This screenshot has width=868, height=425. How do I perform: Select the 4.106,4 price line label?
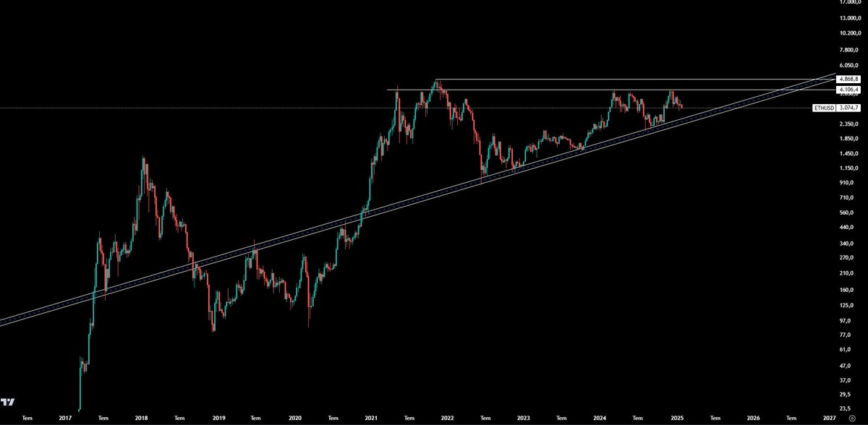tap(848, 90)
